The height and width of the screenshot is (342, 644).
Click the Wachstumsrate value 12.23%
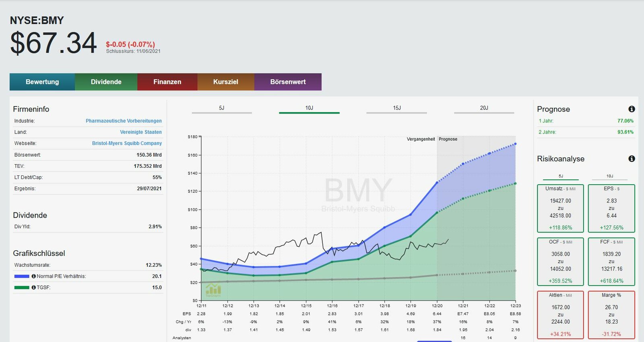point(154,265)
